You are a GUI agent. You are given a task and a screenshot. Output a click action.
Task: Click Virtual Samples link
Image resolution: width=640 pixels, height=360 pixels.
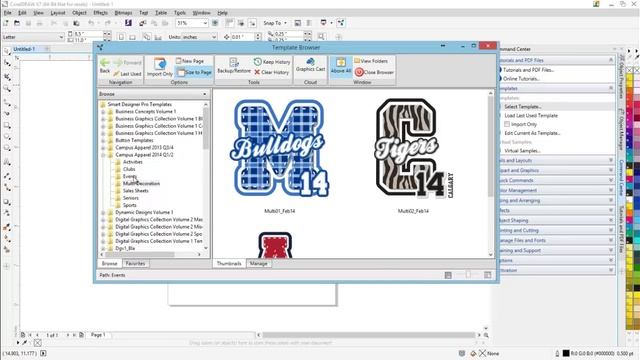pos(522,151)
